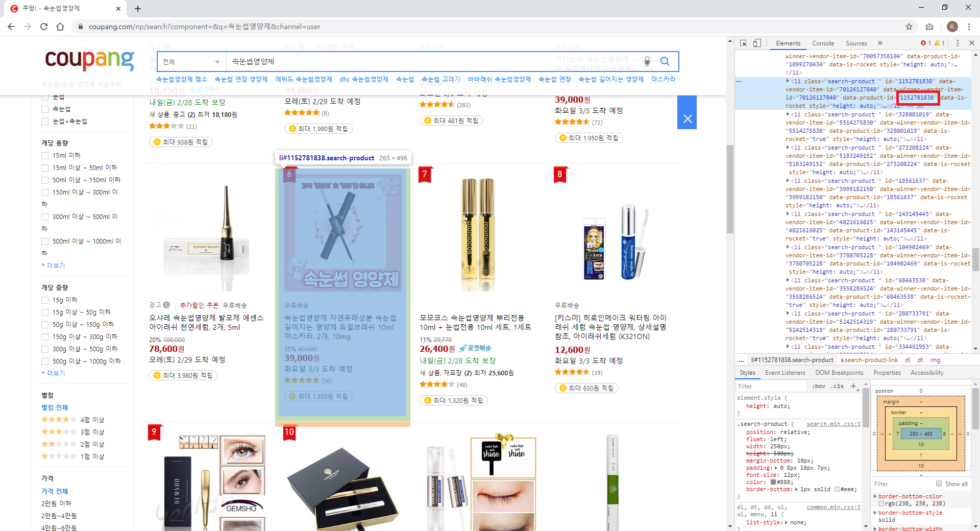This screenshot has height=531, width=980.
Task: Click related search dhc 속눈썹영양제
Action: click(364, 79)
